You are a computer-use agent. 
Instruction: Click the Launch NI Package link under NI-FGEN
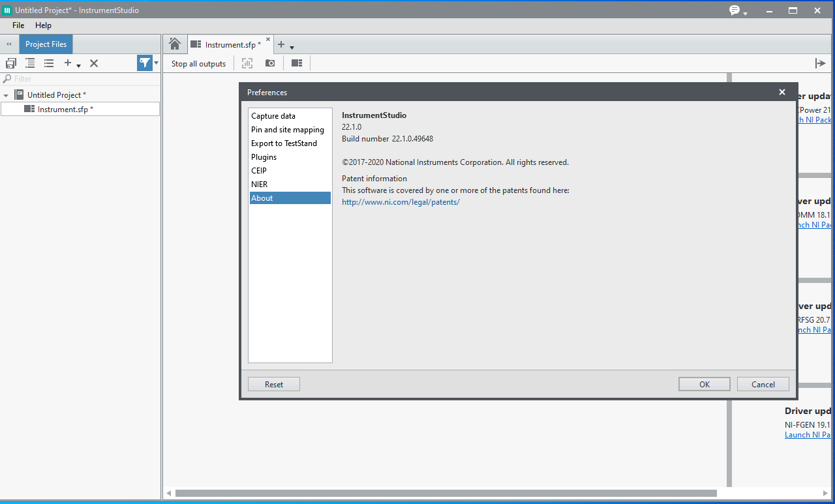809,435
